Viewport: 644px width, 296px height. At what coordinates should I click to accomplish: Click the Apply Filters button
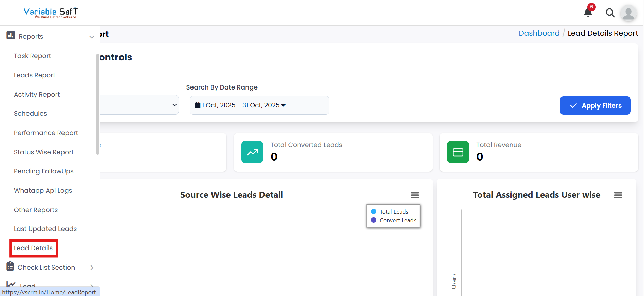pyautogui.click(x=595, y=105)
